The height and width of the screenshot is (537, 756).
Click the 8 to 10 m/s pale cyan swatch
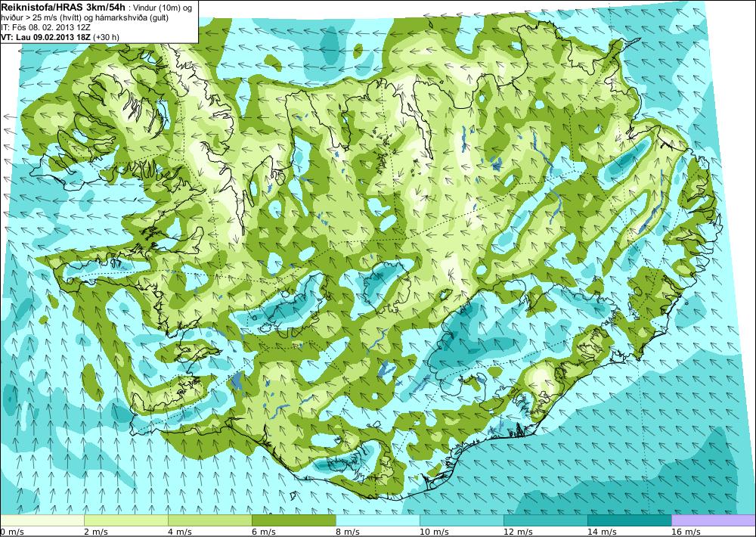tap(378, 520)
